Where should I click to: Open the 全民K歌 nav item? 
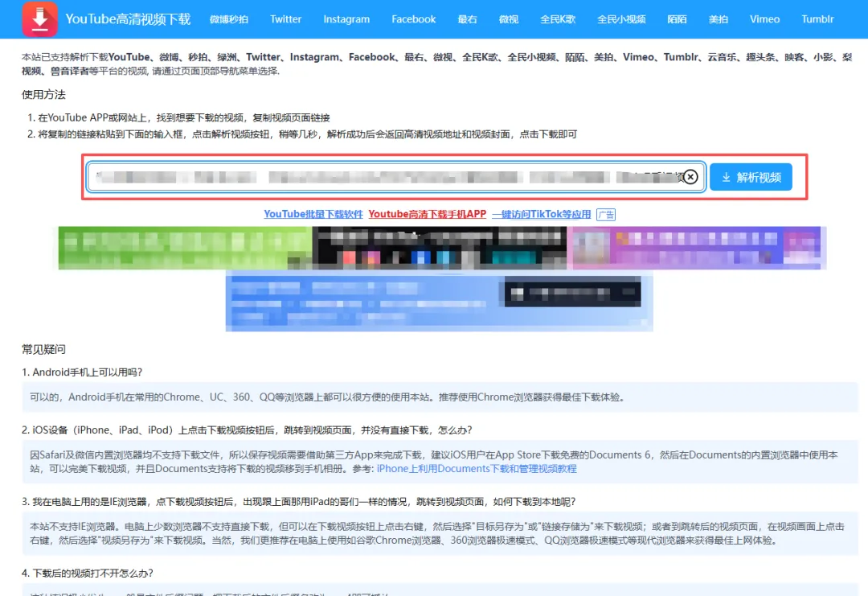558,19
